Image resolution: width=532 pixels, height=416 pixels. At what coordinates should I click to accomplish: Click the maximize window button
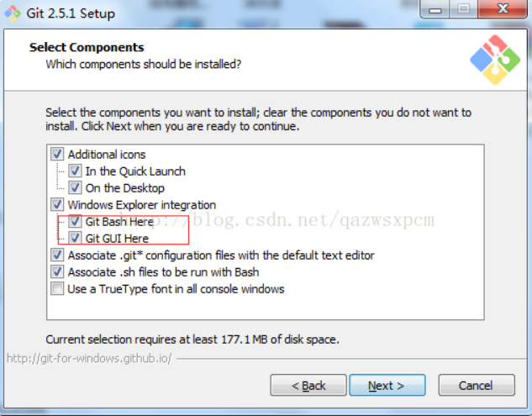click(x=463, y=11)
